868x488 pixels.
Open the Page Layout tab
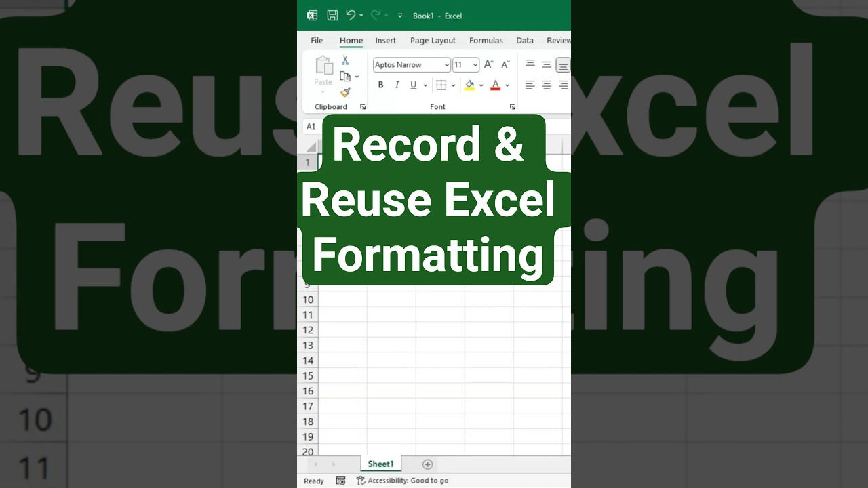tap(433, 41)
